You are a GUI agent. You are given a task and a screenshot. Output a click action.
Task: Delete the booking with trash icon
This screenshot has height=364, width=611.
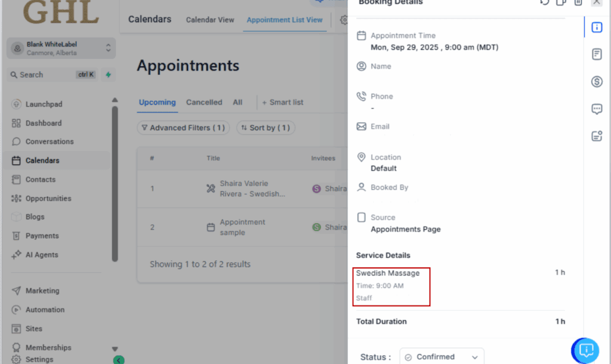[x=578, y=2]
